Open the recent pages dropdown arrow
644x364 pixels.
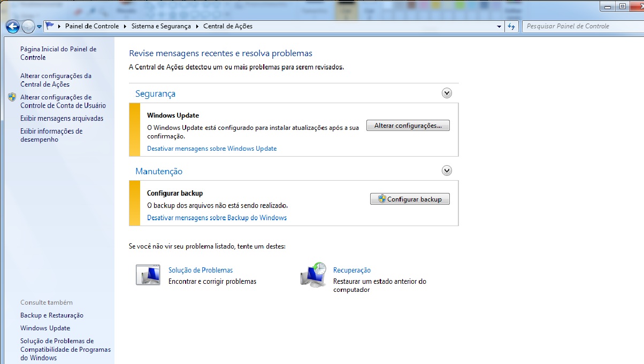click(x=40, y=26)
